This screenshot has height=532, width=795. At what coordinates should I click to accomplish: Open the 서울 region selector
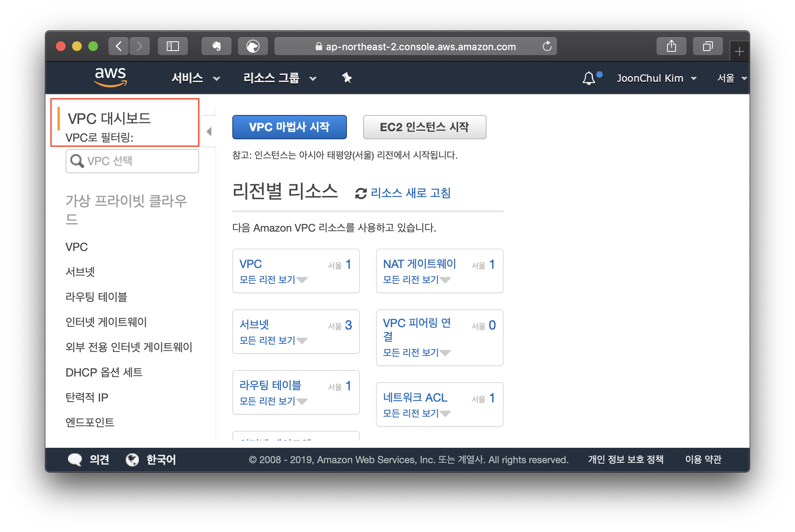(x=731, y=78)
